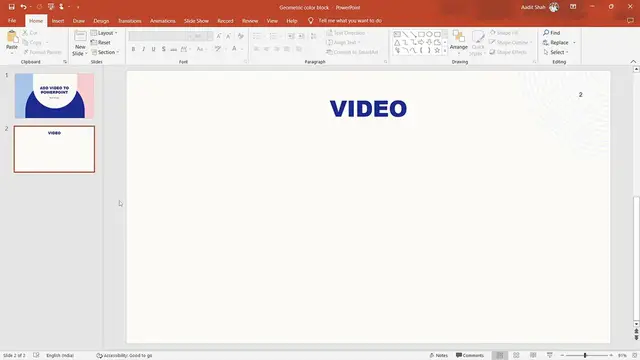
Task: Switch to the Animations tab
Action: click(x=162, y=21)
